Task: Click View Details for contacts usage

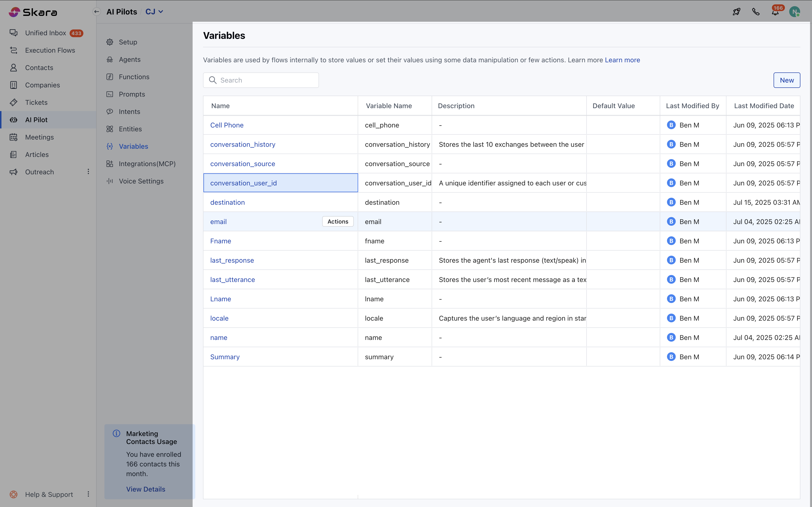Action: (x=146, y=489)
